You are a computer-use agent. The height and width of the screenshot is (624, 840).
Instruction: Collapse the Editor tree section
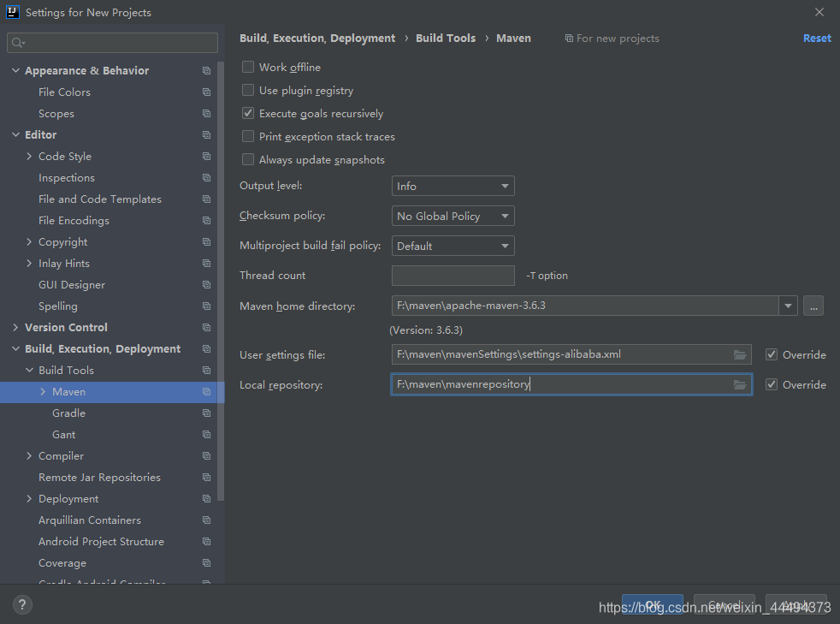15,135
